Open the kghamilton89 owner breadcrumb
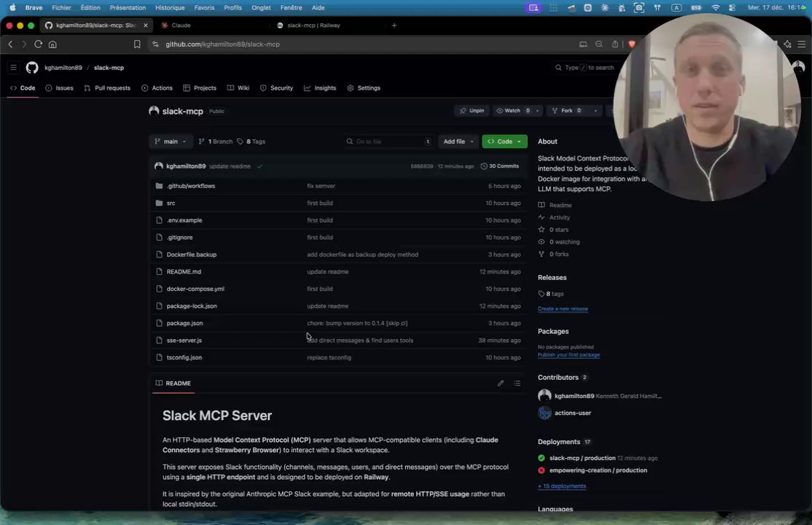This screenshot has width=812, height=525. [x=63, y=68]
